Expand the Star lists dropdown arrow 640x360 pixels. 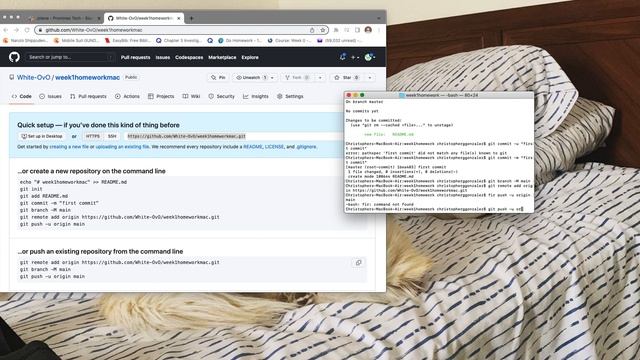[370, 78]
